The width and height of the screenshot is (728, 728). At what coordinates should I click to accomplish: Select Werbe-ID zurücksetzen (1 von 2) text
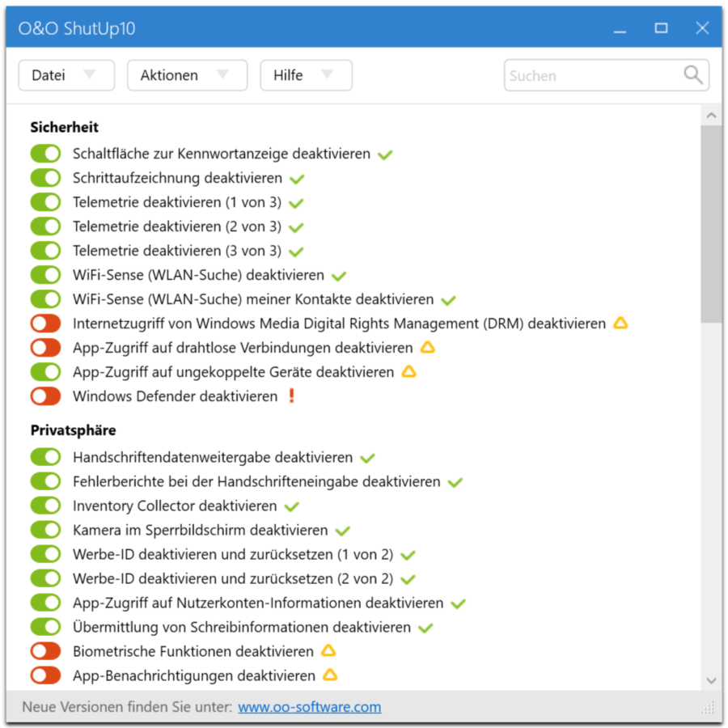pyautogui.click(x=233, y=554)
